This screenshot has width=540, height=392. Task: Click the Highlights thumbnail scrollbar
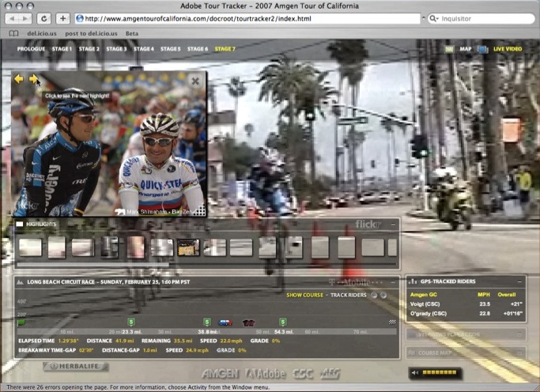point(93,265)
